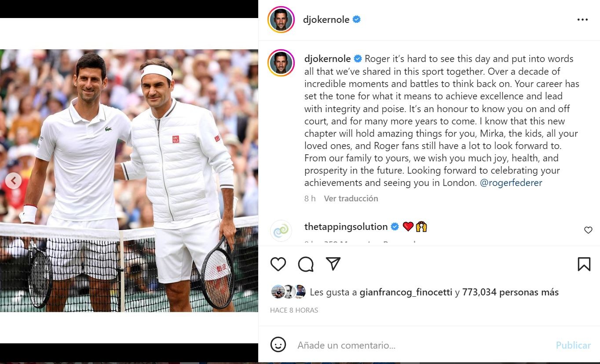Open comments via the speech bubble icon

point(306,264)
